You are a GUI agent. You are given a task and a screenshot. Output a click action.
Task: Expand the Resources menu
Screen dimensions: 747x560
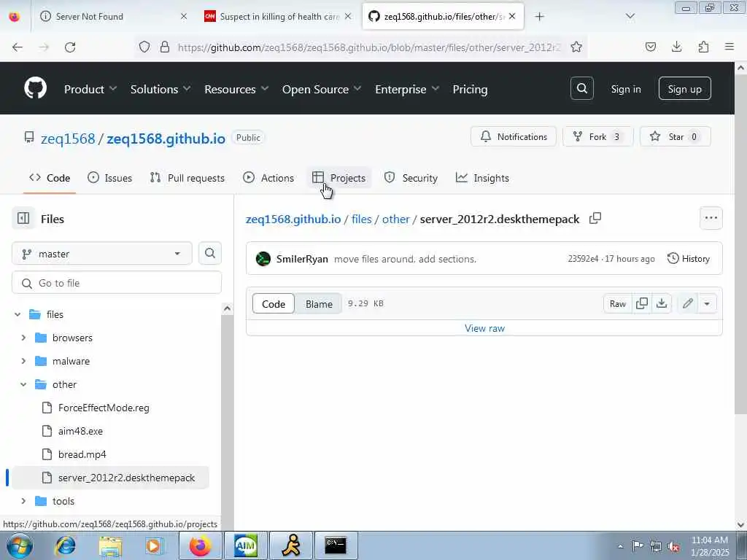(236, 89)
